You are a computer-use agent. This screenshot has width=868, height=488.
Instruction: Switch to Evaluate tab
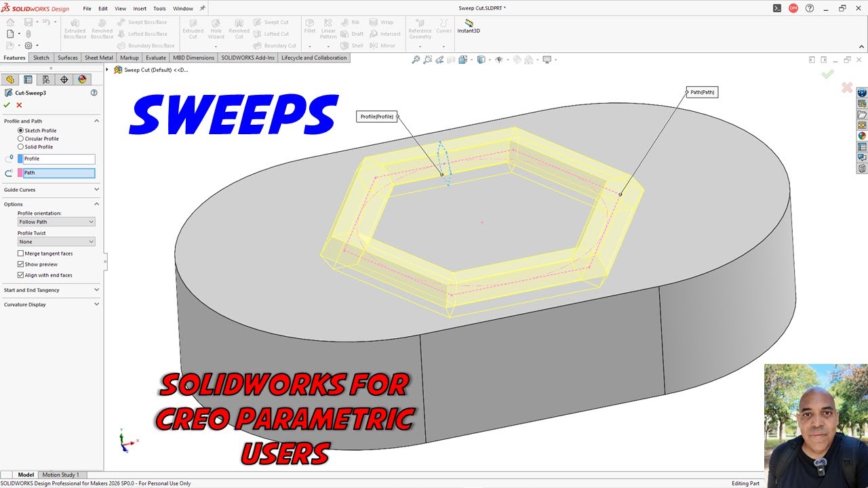tap(156, 58)
